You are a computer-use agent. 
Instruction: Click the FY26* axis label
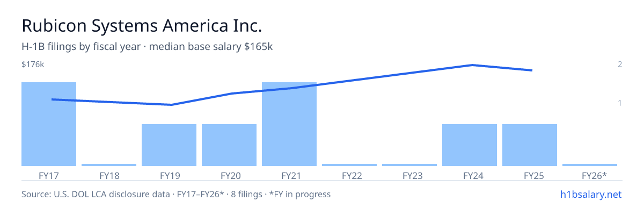click(594, 175)
